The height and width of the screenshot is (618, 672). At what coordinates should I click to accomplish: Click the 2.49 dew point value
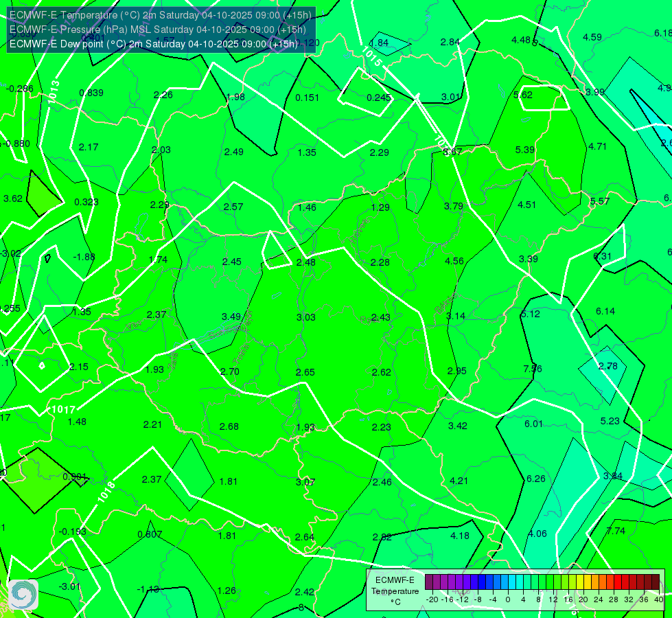click(x=234, y=152)
